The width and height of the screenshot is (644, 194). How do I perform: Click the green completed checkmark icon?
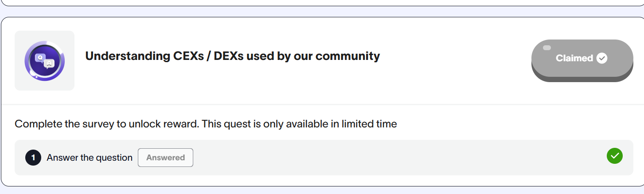[614, 156]
